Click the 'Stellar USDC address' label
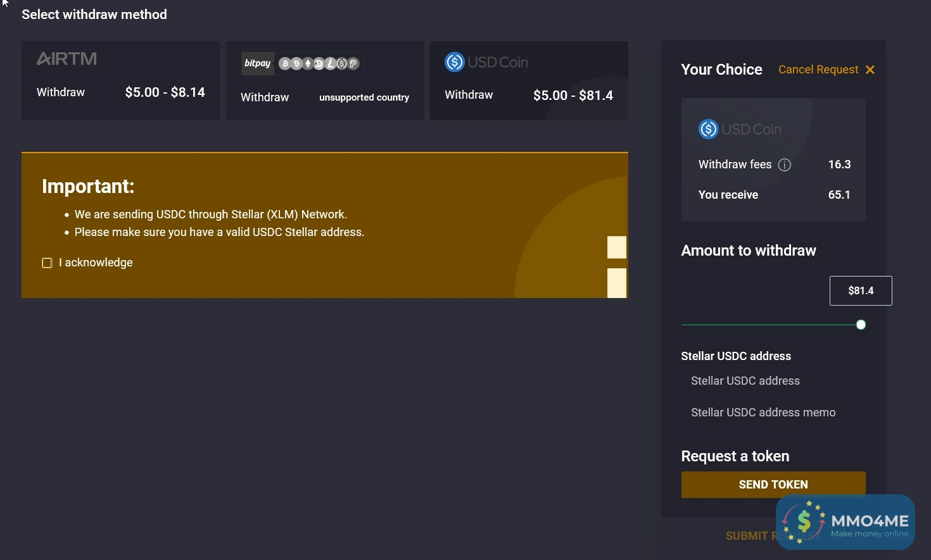Viewport: 931px width, 560px height. click(x=736, y=356)
